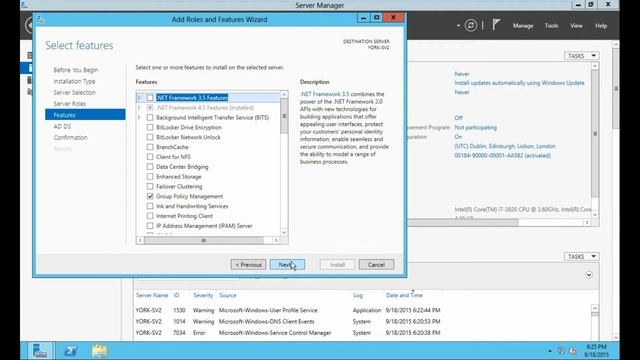640x360 pixels.
Task: Open the Help menu
Action: pos(601,26)
